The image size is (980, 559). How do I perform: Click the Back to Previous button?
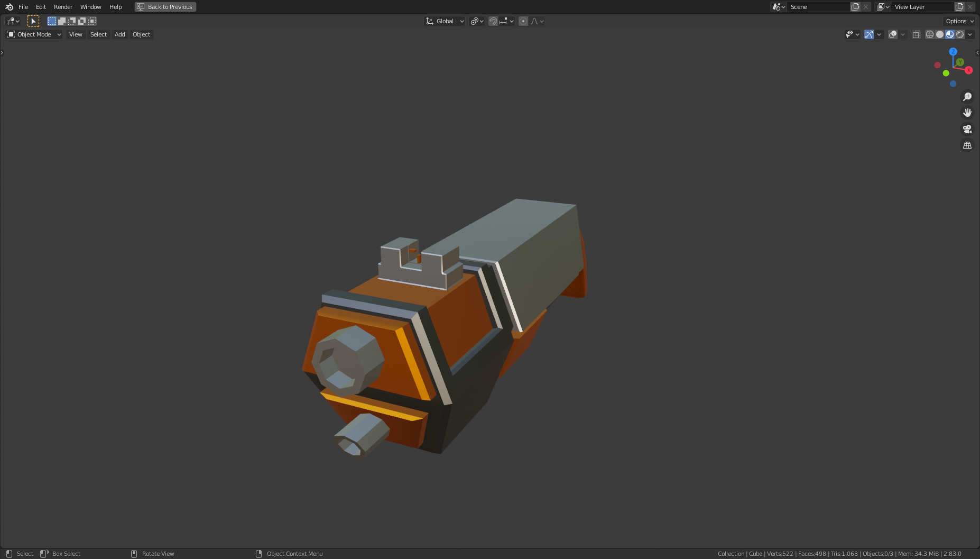pyautogui.click(x=165, y=7)
